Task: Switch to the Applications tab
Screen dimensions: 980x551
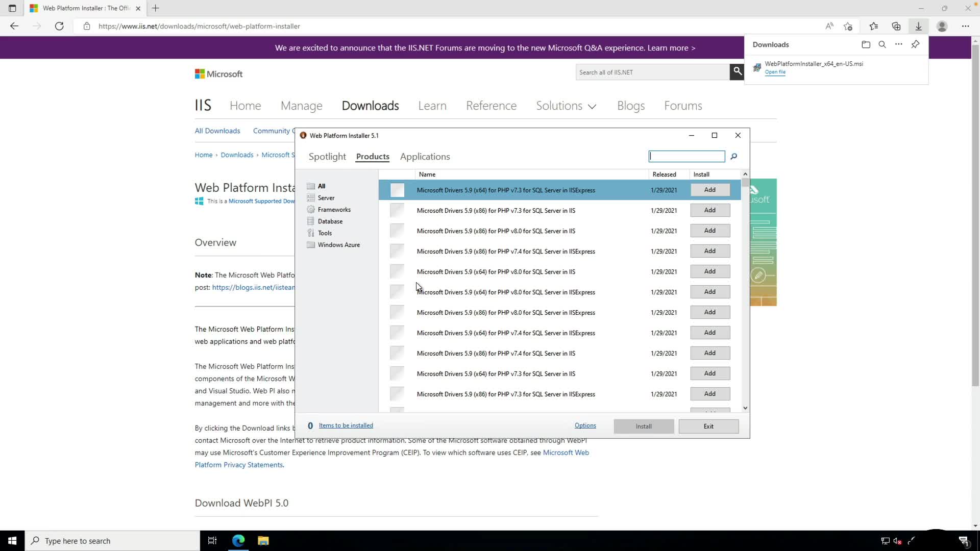Action: (425, 157)
